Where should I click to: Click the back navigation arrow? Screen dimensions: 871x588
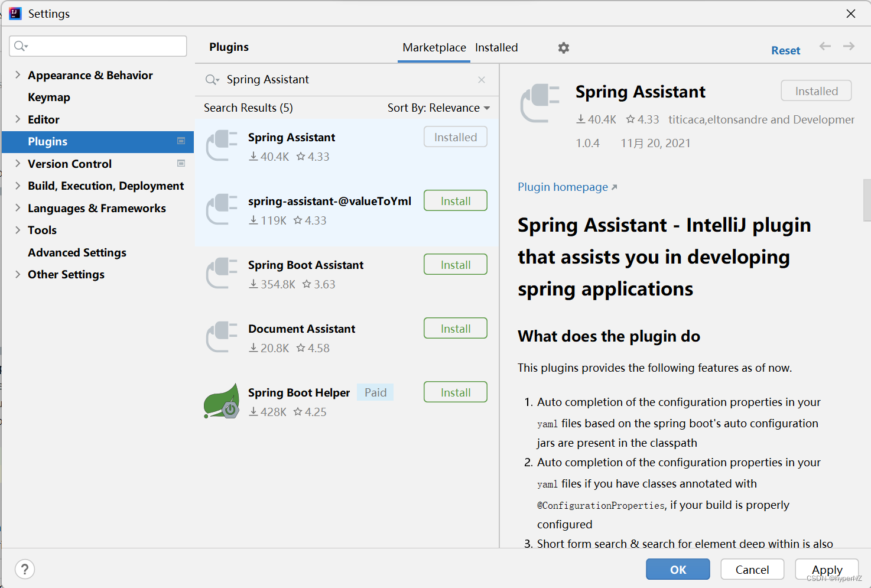[x=825, y=46]
